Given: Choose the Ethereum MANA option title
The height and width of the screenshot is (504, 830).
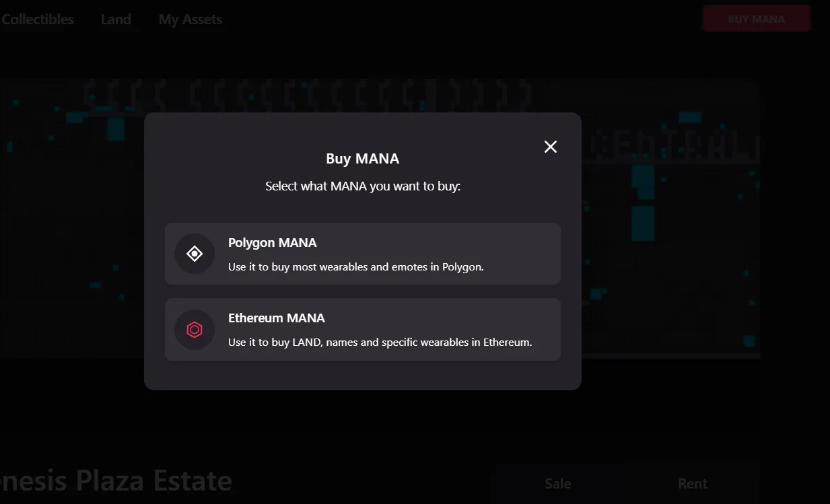Looking at the screenshot, I should (276, 318).
